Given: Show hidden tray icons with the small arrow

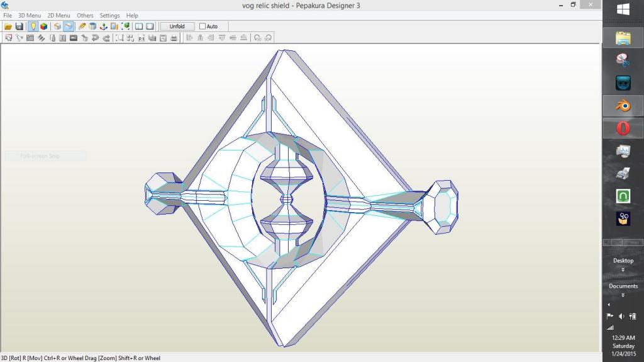Looking at the screenshot, I should click(609, 305).
